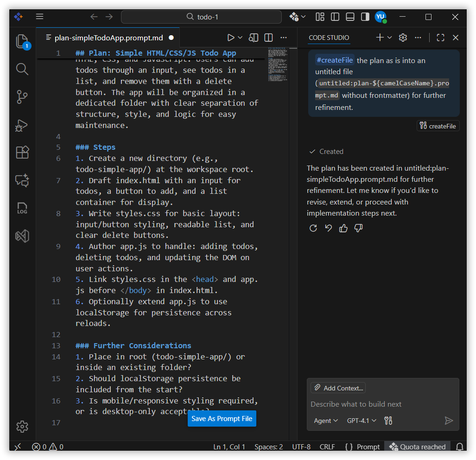This screenshot has width=476, height=460.
Task: Open the hamburger application menu
Action: pos(40,17)
